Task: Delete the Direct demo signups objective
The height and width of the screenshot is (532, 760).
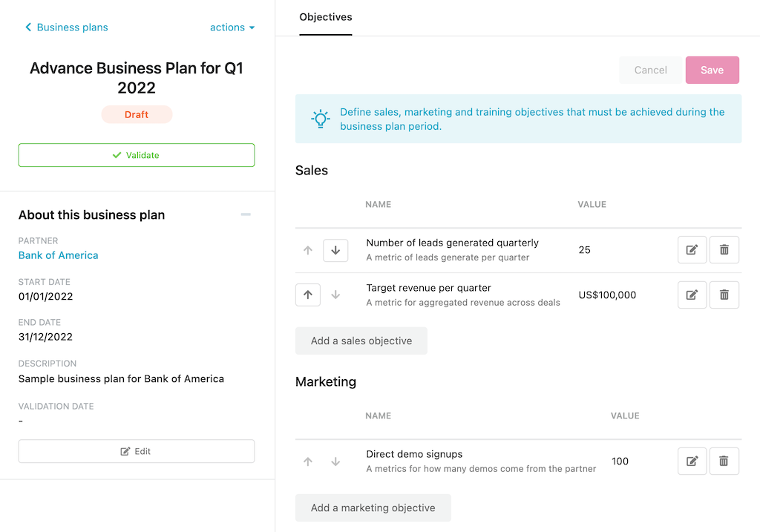Action: tap(724, 462)
